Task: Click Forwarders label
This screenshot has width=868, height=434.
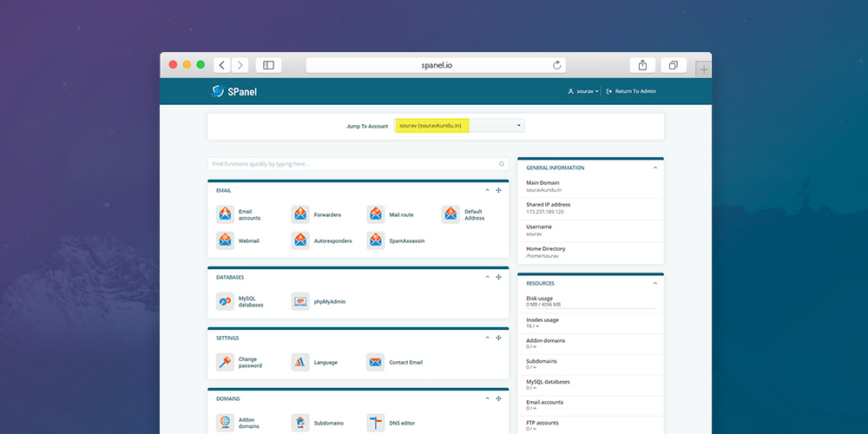Action: (327, 214)
